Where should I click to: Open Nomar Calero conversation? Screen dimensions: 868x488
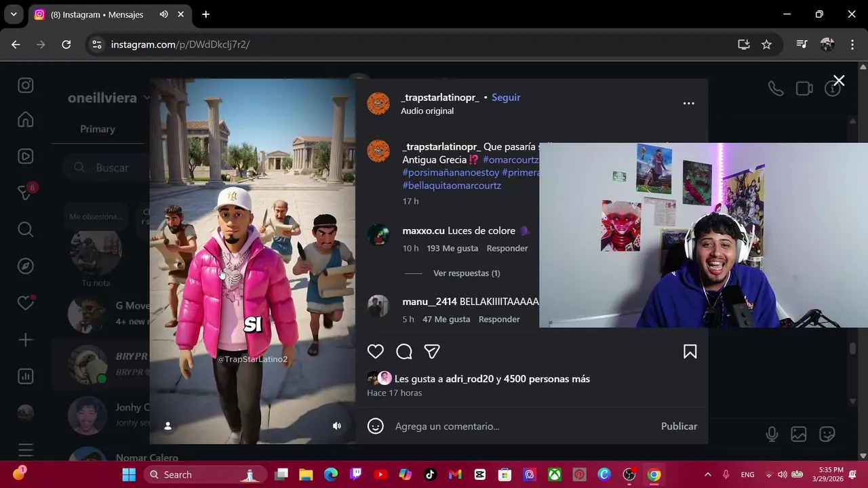coord(102,455)
